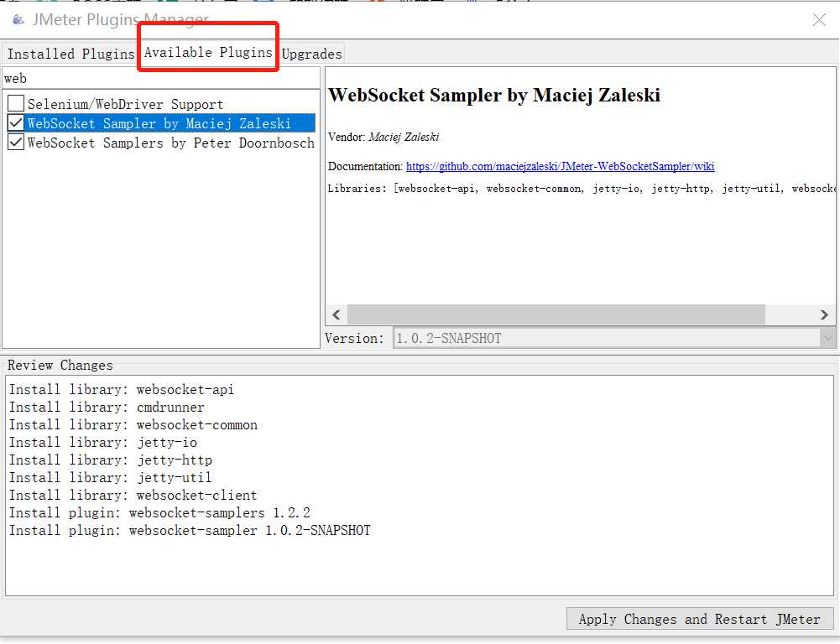
Task: Select WebSocket Samplers by Peter Doornbosch row
Action: pyautogui.click(x=171, y=143)
